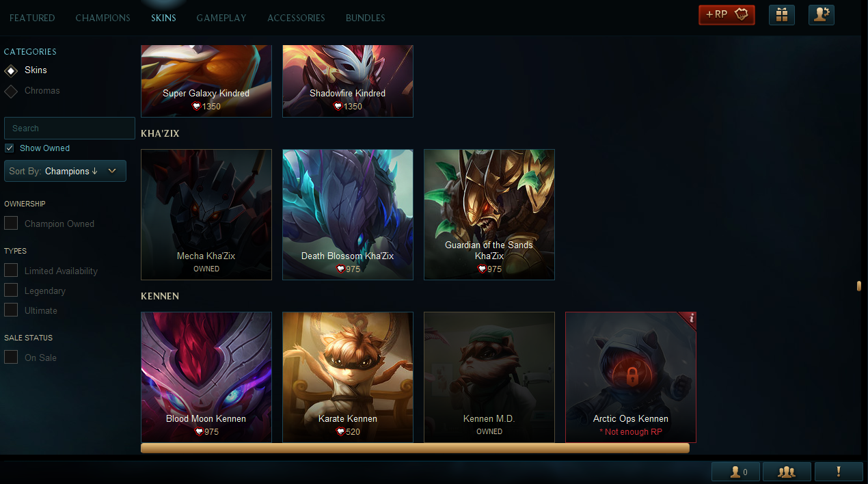Select Death Blossom Kha'Zix skin thumbnail
Screen dimensions: 868x484
[x=348, y=215]
